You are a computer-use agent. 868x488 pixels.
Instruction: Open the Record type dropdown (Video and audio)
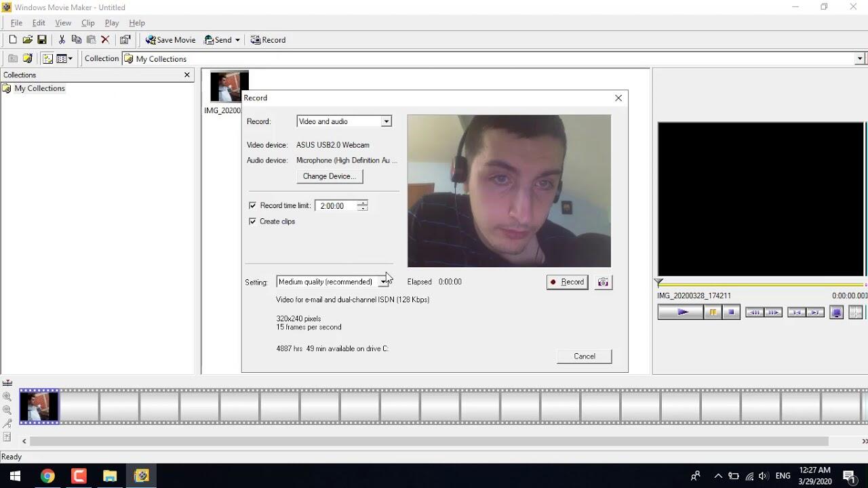click(x=386, y=121)
